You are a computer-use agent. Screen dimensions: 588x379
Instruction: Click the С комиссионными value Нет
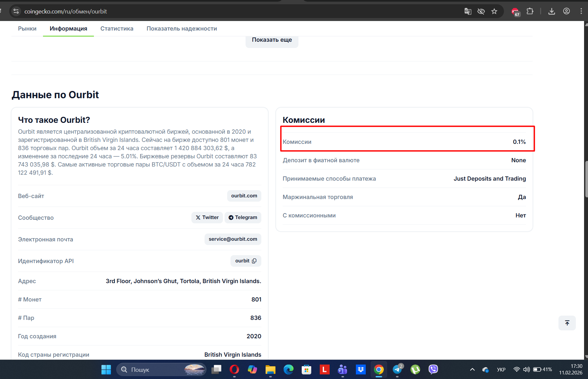click(521, 215)
